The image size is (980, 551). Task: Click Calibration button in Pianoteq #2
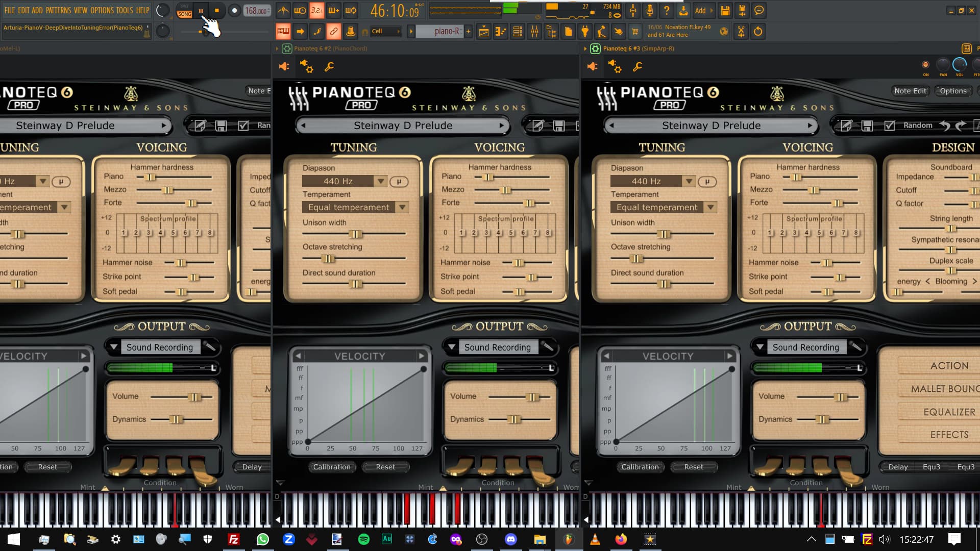tap(332, 467)
